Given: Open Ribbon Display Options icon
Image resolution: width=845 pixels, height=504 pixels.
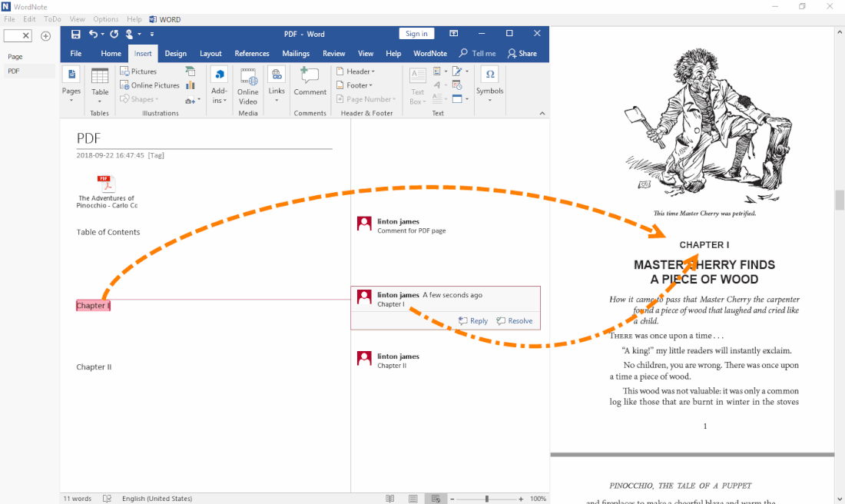Looking at the screenshot, I should (x=454, y=33).
